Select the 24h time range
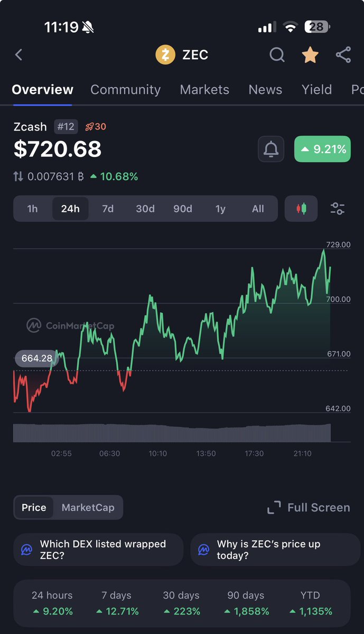Viewport: 364px width, 634px height. [70, 209]
